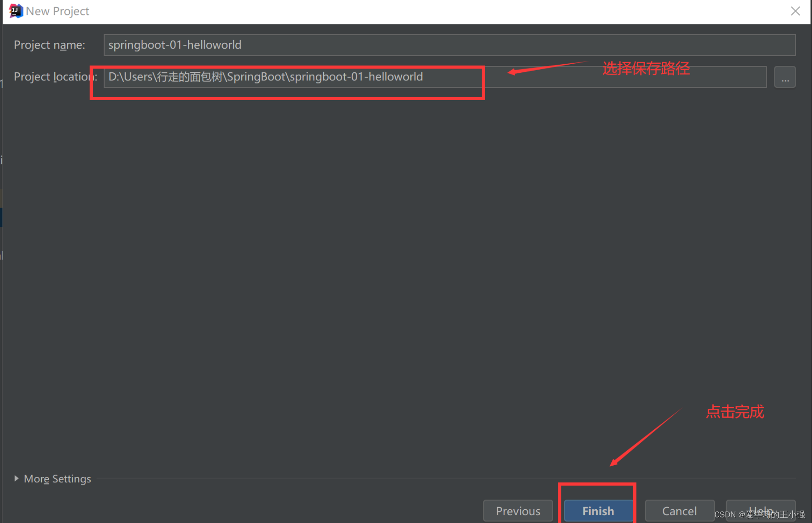
Task: Click the IntelliJ IDEA title bar icon
Action: 15,11
